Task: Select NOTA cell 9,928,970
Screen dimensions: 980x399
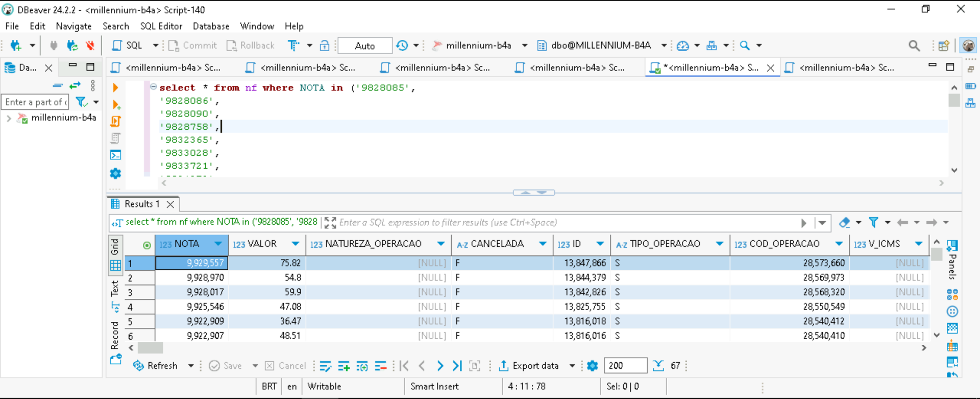Action: click(191, 277)
